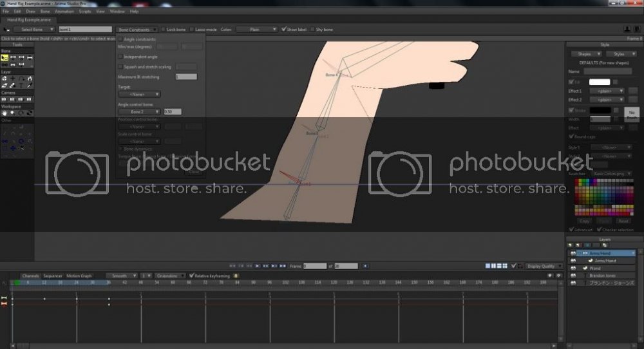Toggle the Relative keyframing checkbox
644x349 pixels.
coord(191,276)
